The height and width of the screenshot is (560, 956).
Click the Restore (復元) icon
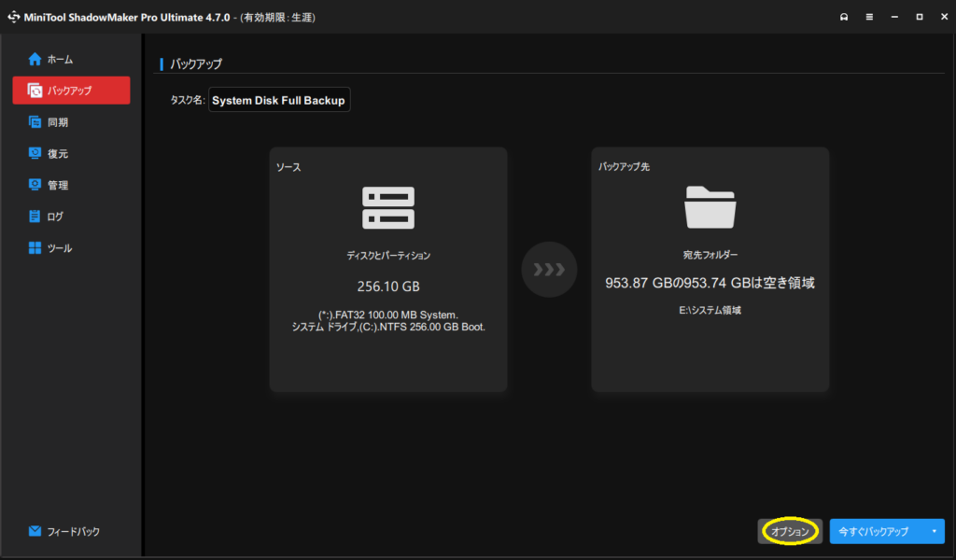coord(35,153)
